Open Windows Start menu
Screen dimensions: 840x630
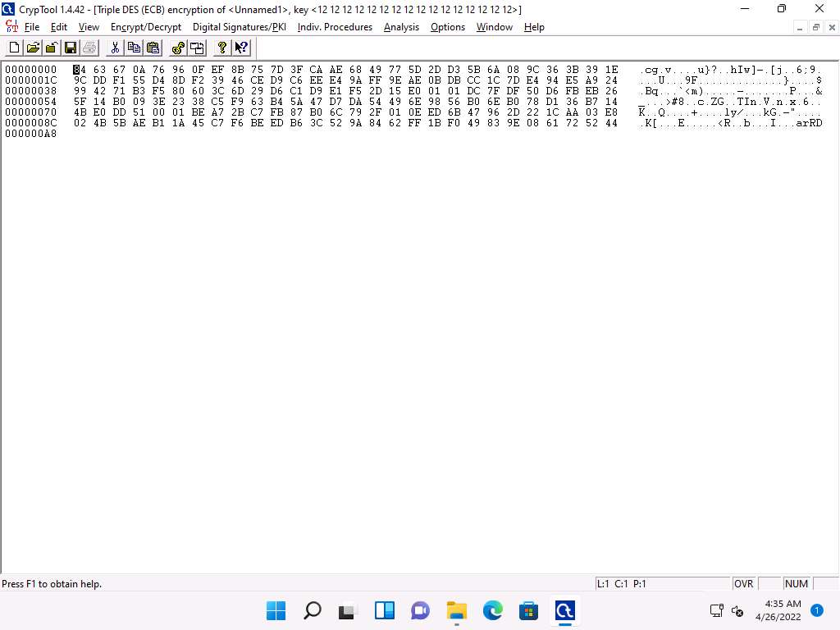pos(276,610)
